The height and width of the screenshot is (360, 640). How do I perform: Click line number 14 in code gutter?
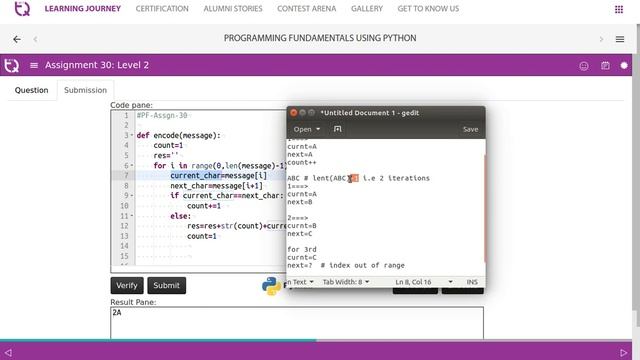124,246
